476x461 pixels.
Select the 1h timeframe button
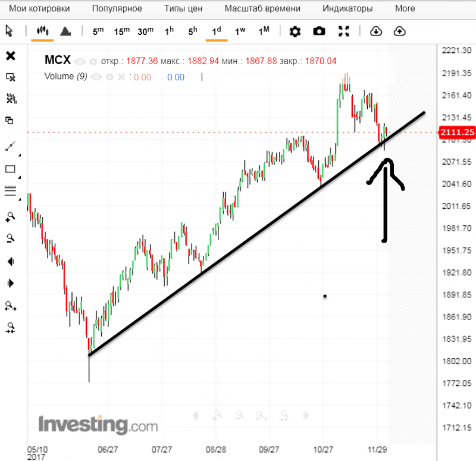coord(170,31)
